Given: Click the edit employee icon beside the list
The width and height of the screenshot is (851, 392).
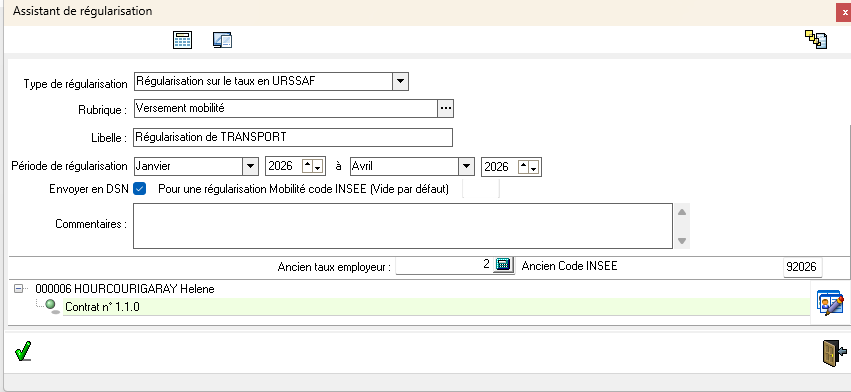Looking at the screenshot, I should point(830,303).
